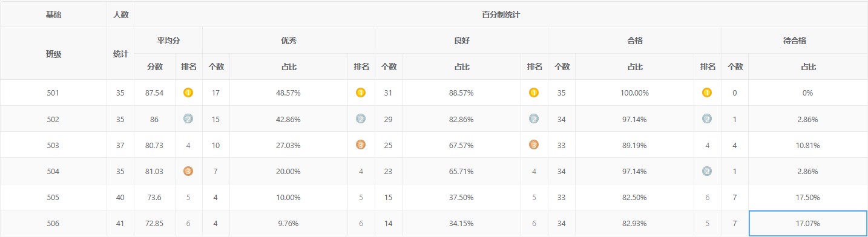The width and height of the screenshot is (868, 237).
Task: Click silver medal in 502's 良好 排名 cell
Action: pyautogui.click(x=534, y=119)
